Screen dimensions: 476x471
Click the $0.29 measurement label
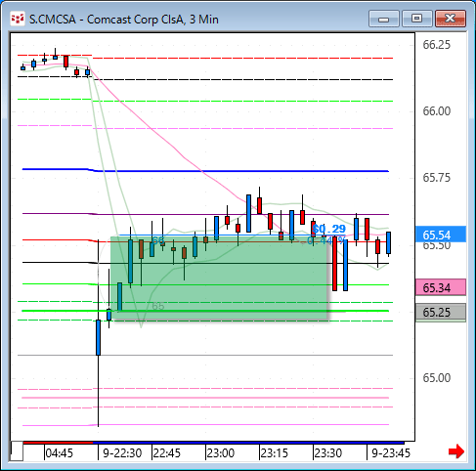coord(328,229)
